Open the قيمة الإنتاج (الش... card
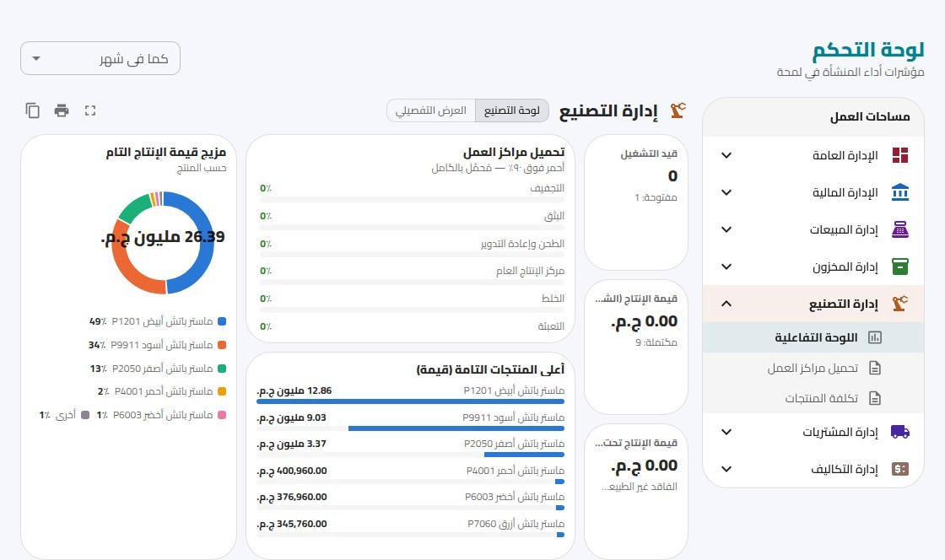945x560 pixels. tap(636, 347)
